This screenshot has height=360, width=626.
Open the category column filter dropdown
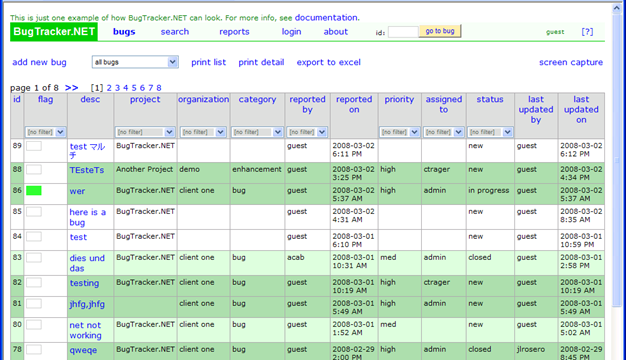tap(257, 132)
